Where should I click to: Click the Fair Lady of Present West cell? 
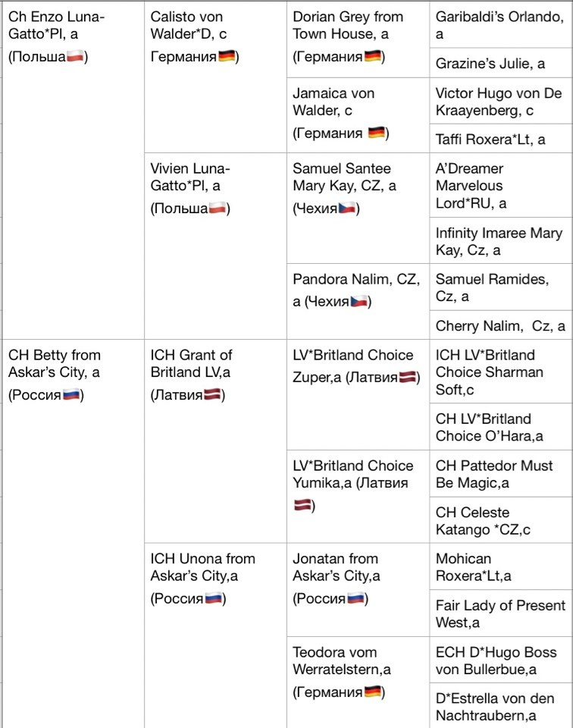[x=500, y=613]
